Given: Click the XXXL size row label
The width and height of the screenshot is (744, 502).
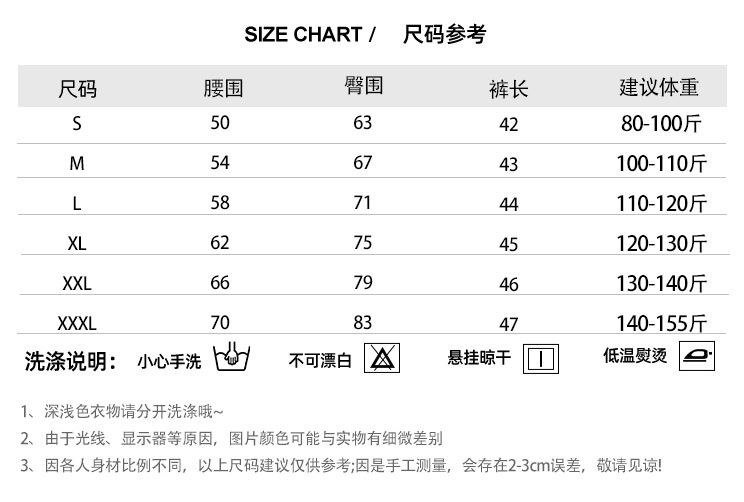Looking at the screenshot, I should (77, 323).
